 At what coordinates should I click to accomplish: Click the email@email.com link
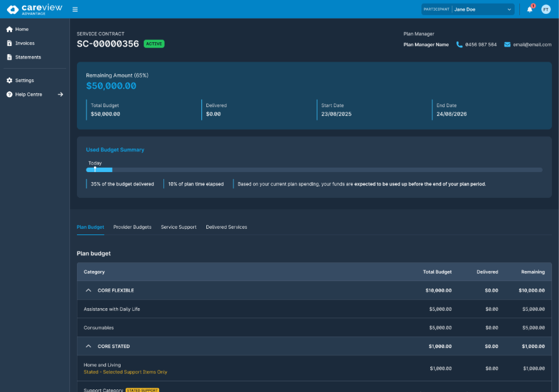click(x=532, y=45)
